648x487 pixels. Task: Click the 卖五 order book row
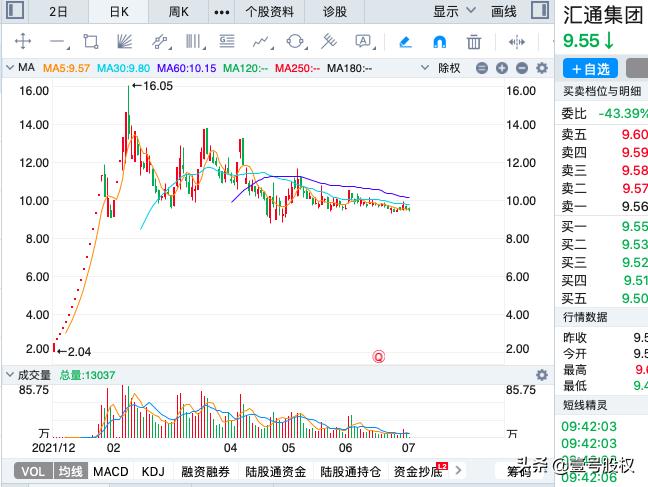[x=601, y=134]
